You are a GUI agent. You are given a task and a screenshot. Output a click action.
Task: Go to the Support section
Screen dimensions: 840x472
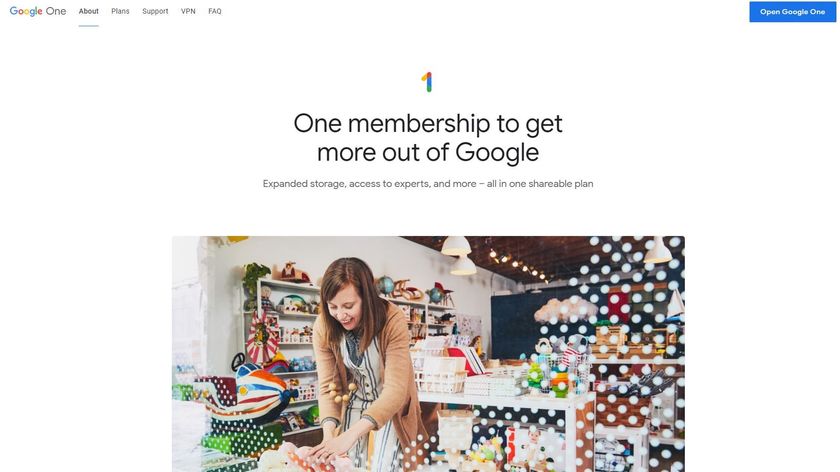155,11
